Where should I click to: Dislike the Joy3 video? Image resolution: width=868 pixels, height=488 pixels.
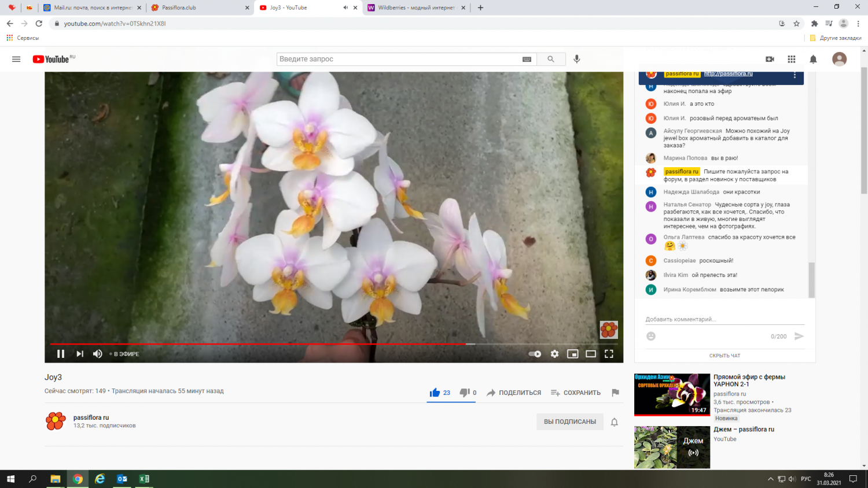click(464, 393)
